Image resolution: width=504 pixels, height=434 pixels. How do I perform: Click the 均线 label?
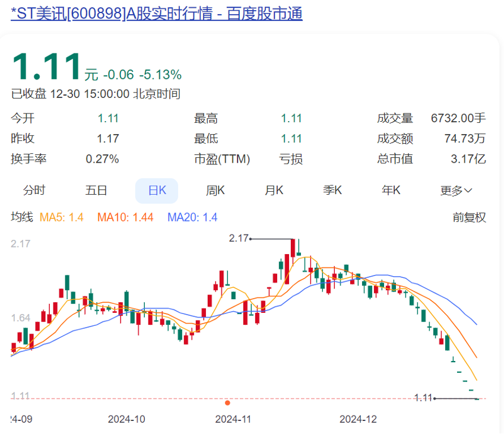point(22,217)
